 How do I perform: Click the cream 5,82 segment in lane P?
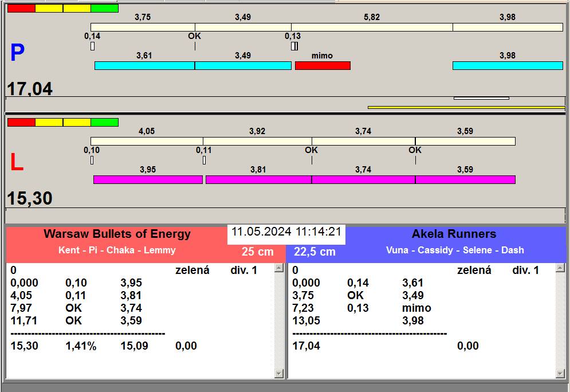point(372,28)
